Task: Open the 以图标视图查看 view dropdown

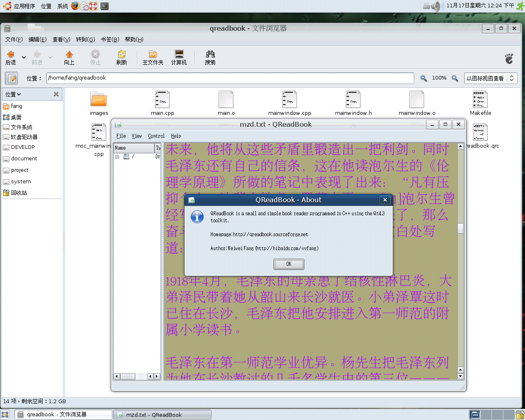Action: pos(491,78)
